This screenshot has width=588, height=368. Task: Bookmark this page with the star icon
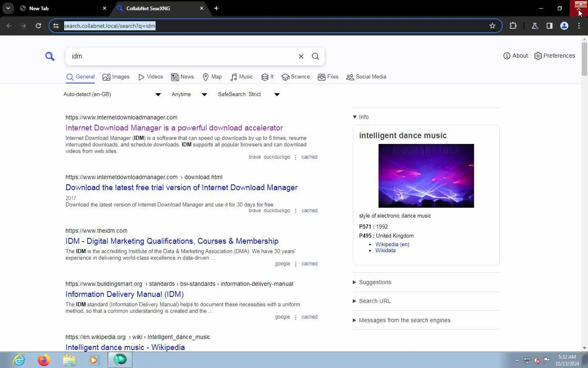[492, 26]
